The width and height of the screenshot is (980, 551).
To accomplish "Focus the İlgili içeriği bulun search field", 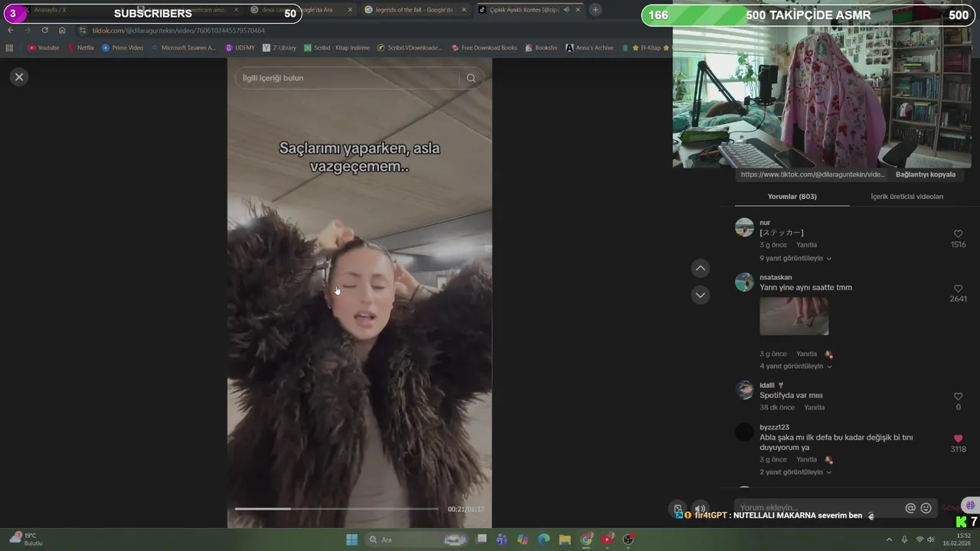I will point(348,78).
